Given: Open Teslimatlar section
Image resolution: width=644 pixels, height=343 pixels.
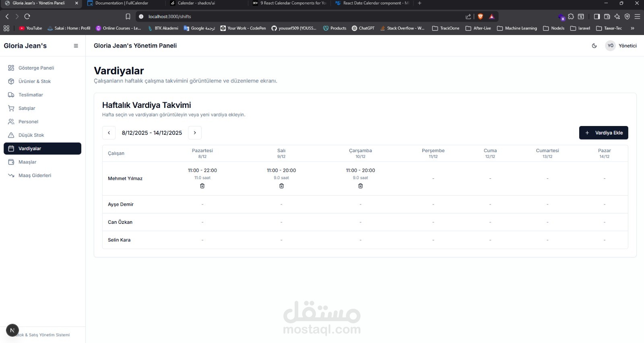Looking at the screenshot, I should point(42,95).
